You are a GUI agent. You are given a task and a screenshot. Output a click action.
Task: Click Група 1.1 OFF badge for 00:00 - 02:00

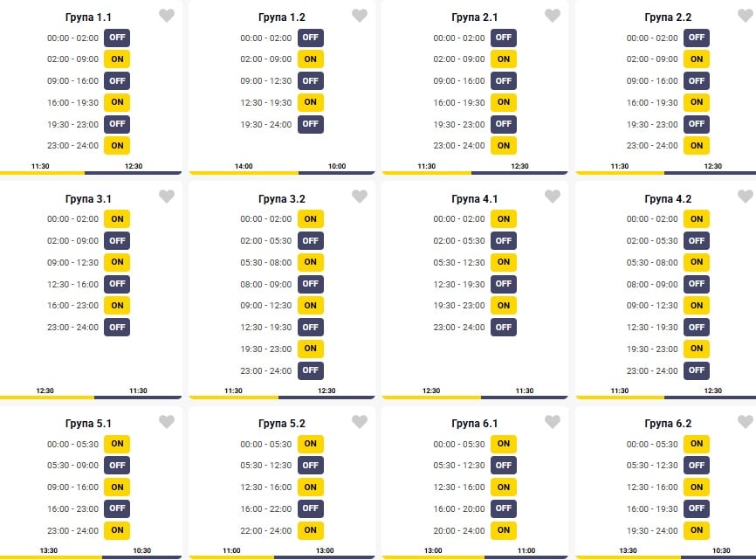117,38
